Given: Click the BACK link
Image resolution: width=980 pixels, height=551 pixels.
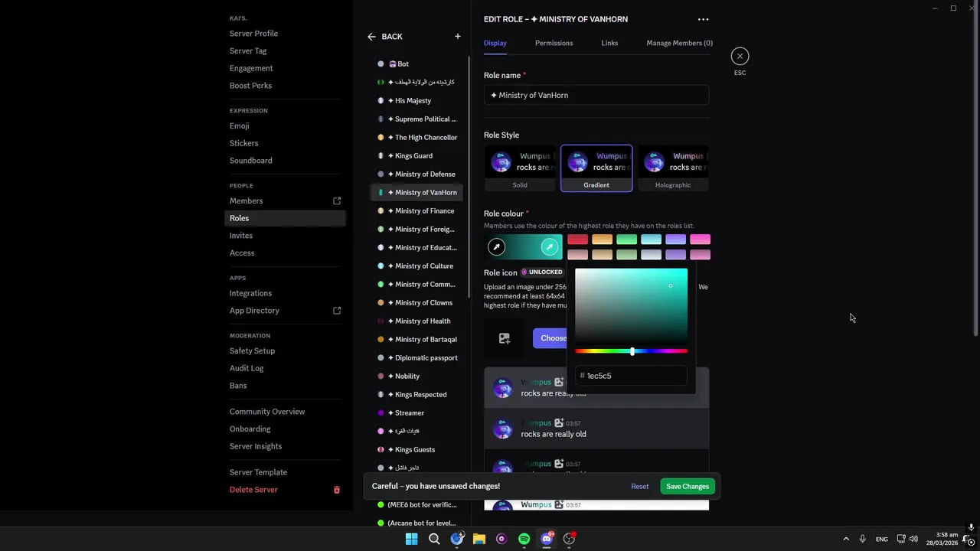Looking at the screenshot, I should (x=392, y=37).
